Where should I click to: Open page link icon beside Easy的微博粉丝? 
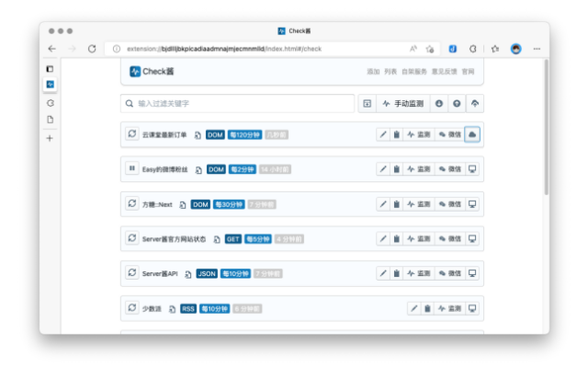click(x=198, y=170)
